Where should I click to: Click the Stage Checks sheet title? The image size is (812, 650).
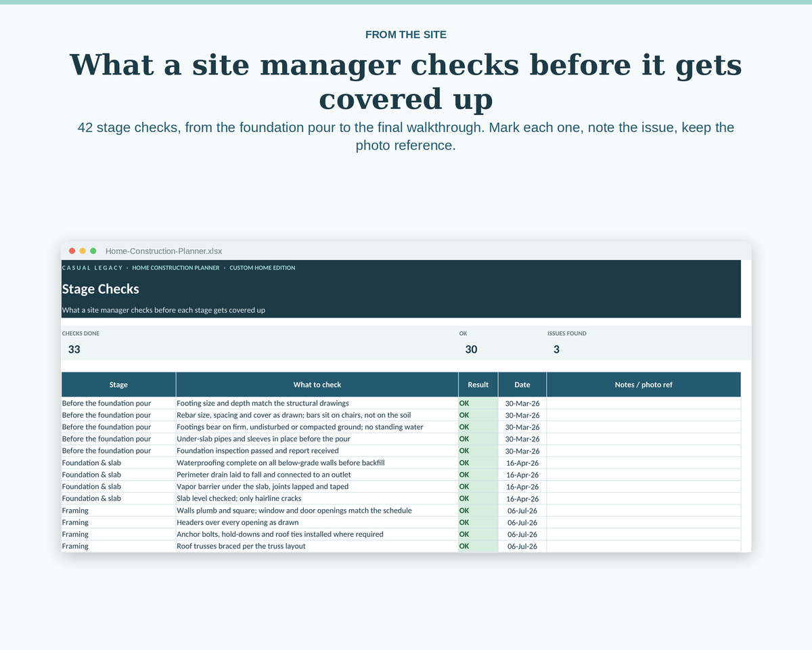point(100,289)
